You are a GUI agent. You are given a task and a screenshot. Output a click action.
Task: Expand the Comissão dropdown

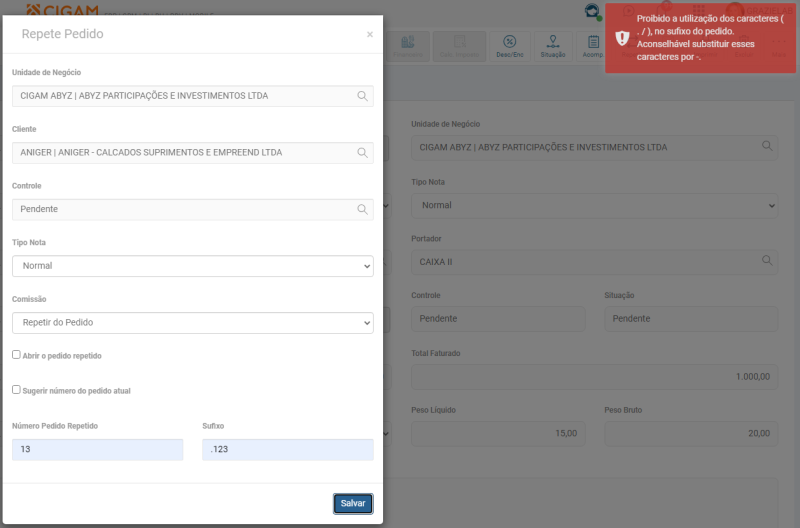point(193,323)
